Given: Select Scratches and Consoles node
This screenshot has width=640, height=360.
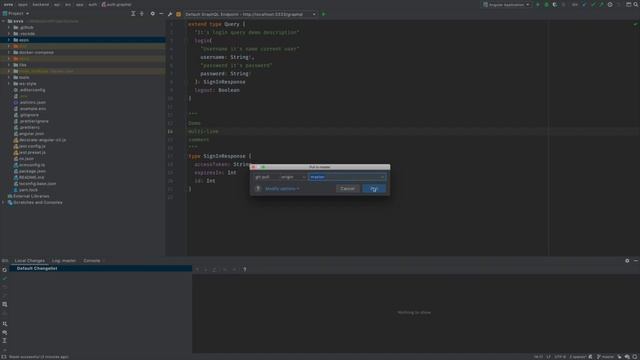Looking at the screenshot, I should pos(38,202).
